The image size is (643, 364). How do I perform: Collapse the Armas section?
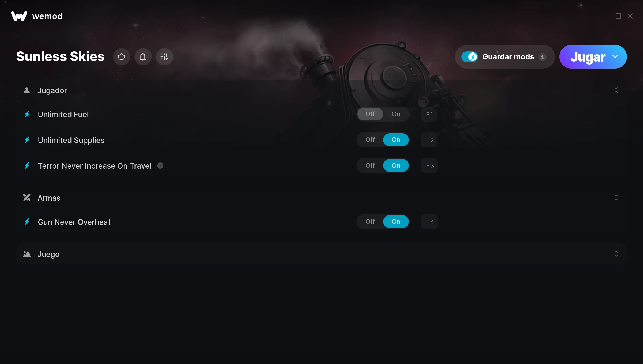[616, 198]
